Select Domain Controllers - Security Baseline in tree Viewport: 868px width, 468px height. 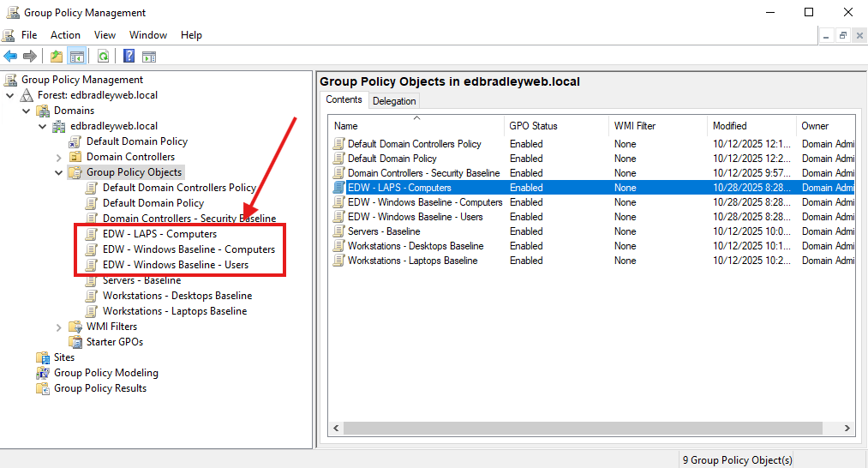189,219
